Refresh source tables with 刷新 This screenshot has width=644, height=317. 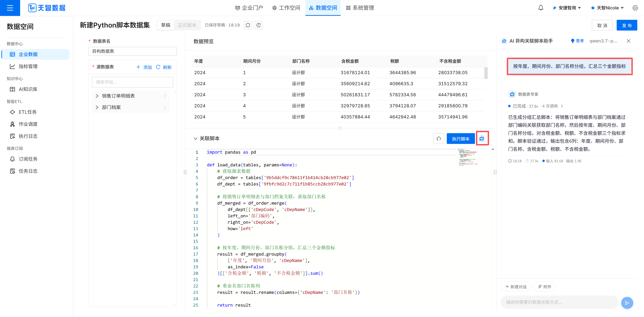(164, 67)
